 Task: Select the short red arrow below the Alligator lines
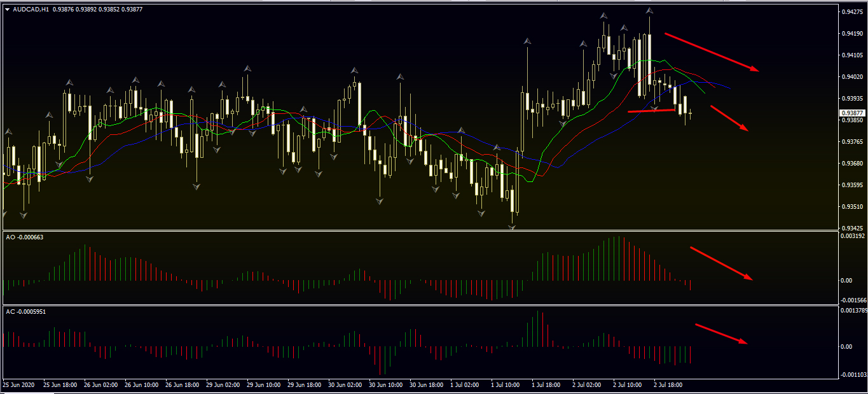pos(729,118)
